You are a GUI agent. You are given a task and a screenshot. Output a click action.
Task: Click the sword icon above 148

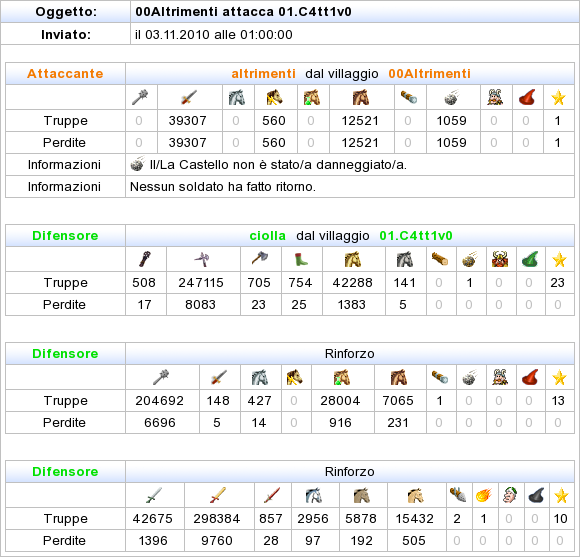[x=219, y=377]
